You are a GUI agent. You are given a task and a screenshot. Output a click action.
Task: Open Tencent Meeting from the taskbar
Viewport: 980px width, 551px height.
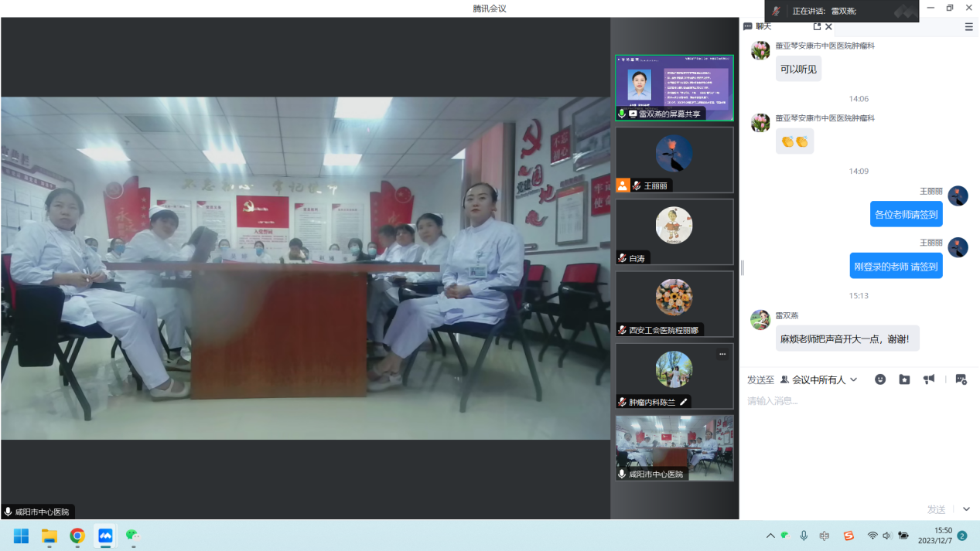point(105,536)
